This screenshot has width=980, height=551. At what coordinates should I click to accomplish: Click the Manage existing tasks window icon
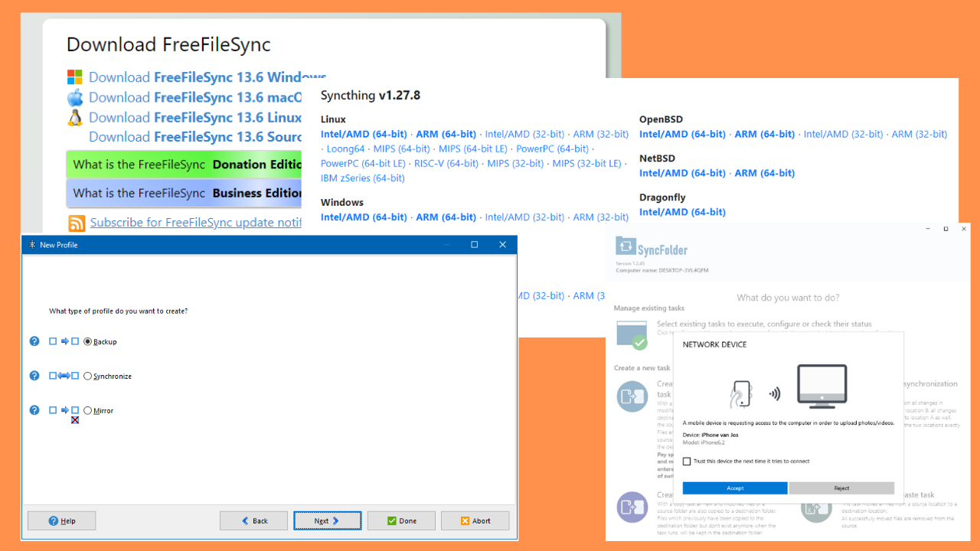[x=632, y=335]
